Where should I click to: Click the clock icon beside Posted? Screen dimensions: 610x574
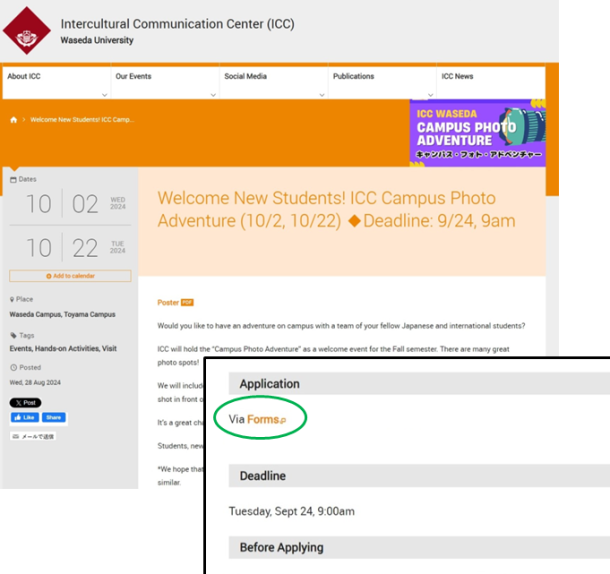(13, 367)
